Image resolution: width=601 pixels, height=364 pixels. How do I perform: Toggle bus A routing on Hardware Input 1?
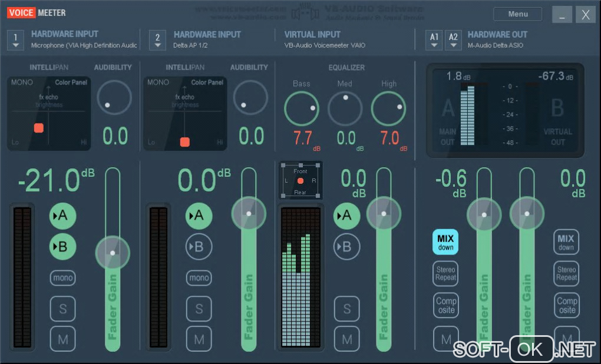[62, 216]
